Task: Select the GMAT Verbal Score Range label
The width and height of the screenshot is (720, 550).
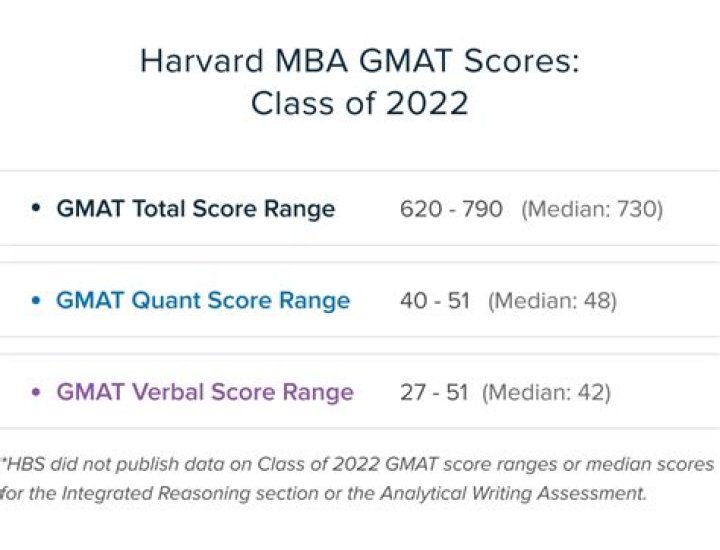Action: 205,392
